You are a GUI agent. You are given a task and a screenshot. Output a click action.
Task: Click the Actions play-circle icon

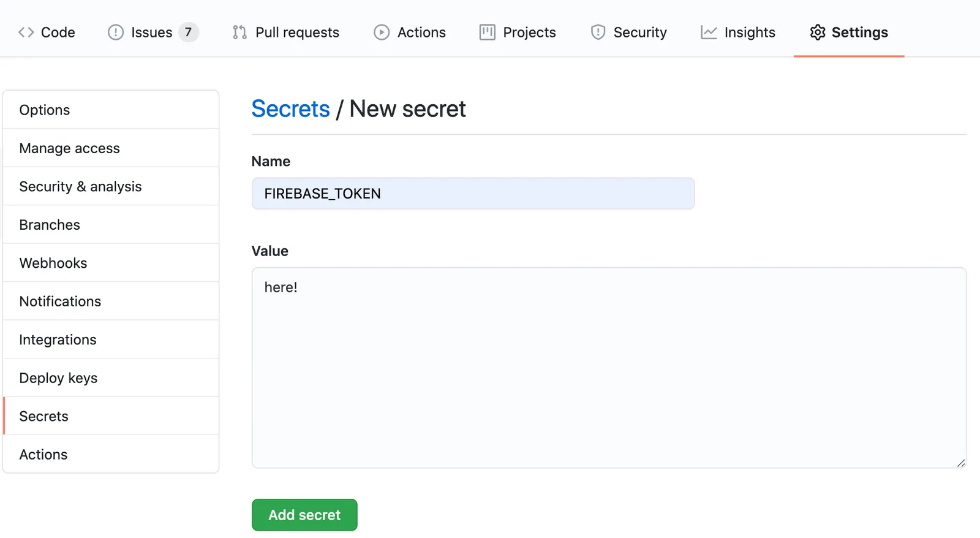click(381, 32)
